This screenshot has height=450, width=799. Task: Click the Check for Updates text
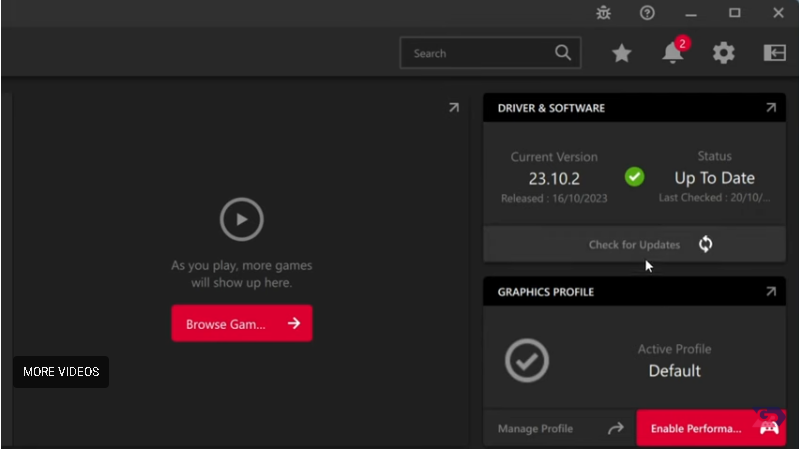click(x=634, y=245)
